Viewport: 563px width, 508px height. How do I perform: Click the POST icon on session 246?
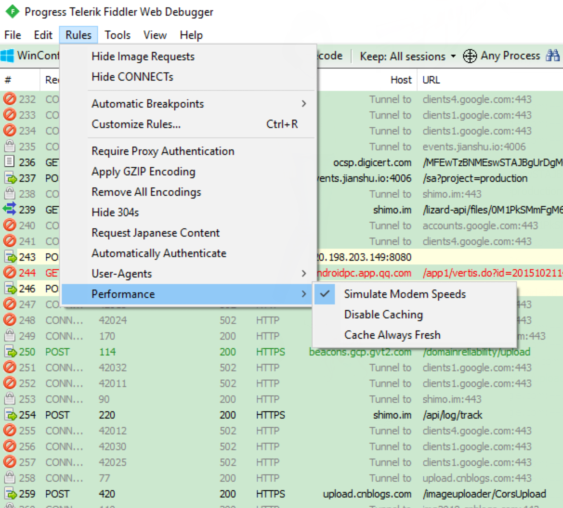[x=10, y=288]
